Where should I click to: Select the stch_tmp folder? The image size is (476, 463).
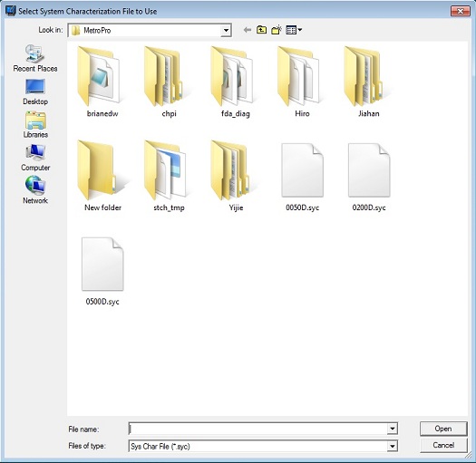(x=169, y=176)
